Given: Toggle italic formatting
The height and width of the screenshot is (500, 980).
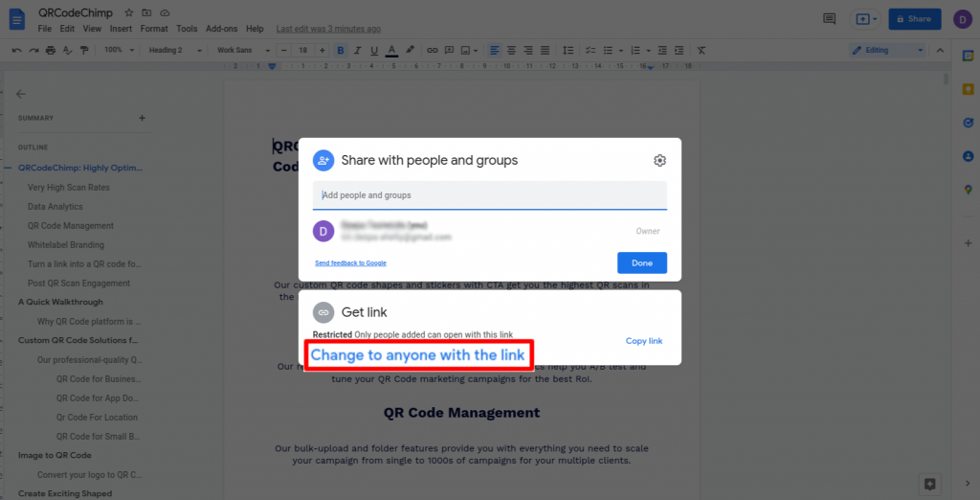Looking at the screenshot, I should point(357,50).
